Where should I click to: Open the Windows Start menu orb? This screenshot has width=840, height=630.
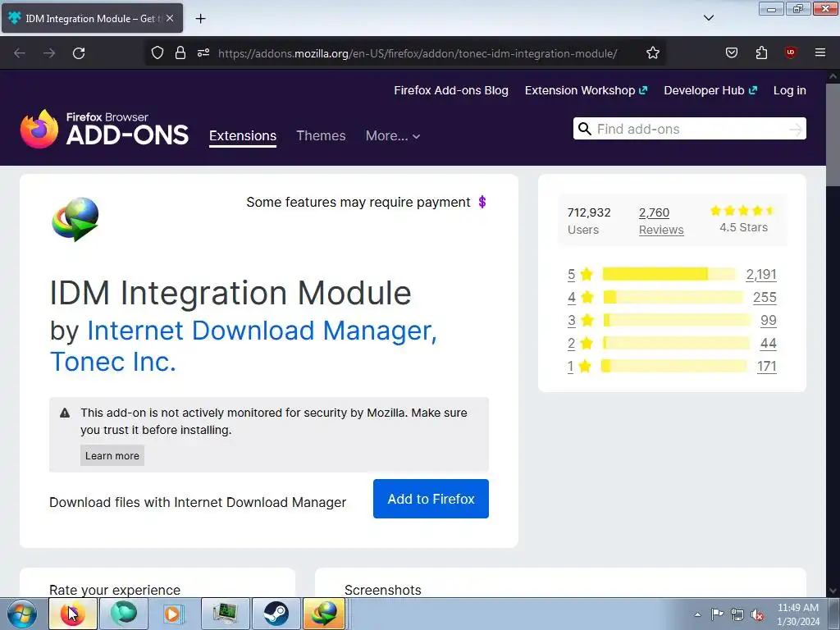point(21,614)
